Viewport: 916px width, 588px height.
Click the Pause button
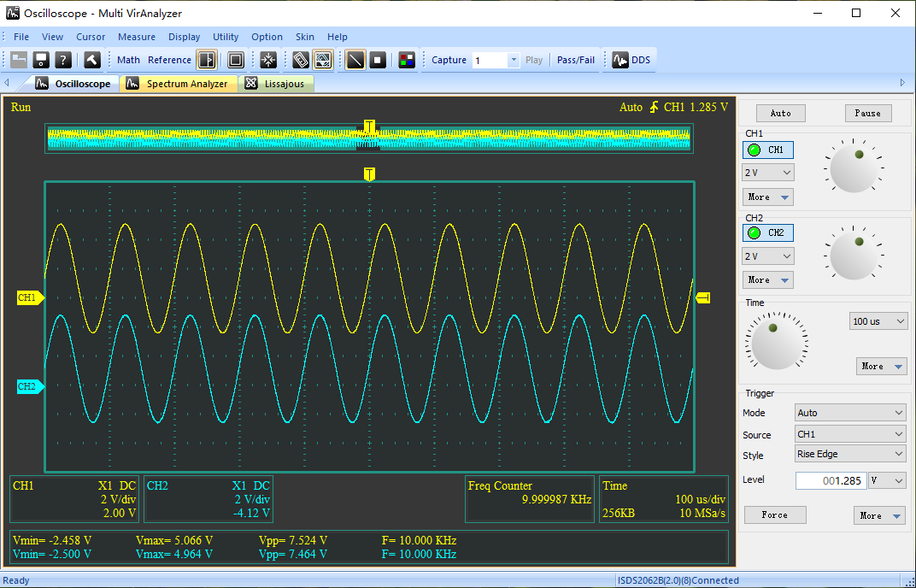868,114
